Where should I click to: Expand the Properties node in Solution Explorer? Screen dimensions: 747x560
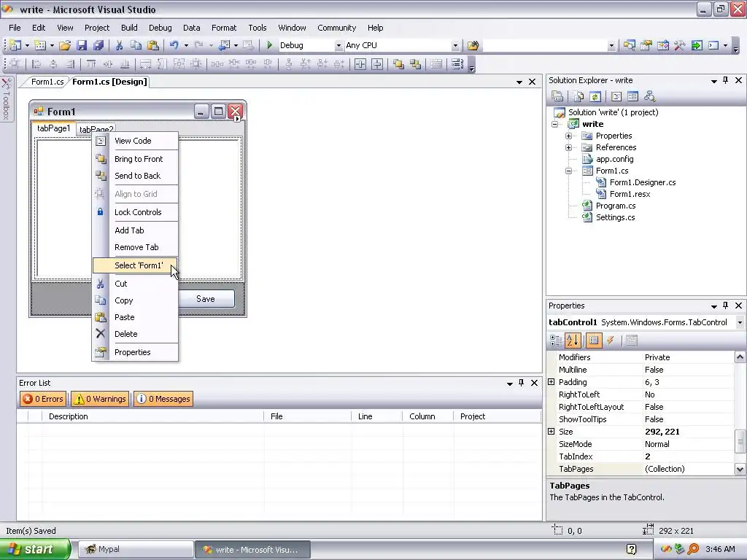(568, 136)
